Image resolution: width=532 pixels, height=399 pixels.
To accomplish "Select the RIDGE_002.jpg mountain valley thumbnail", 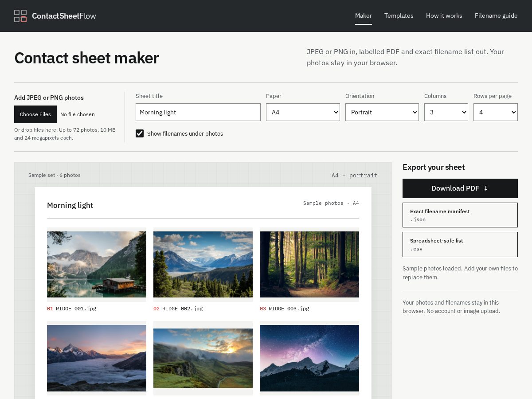I will tap(203, 264).
